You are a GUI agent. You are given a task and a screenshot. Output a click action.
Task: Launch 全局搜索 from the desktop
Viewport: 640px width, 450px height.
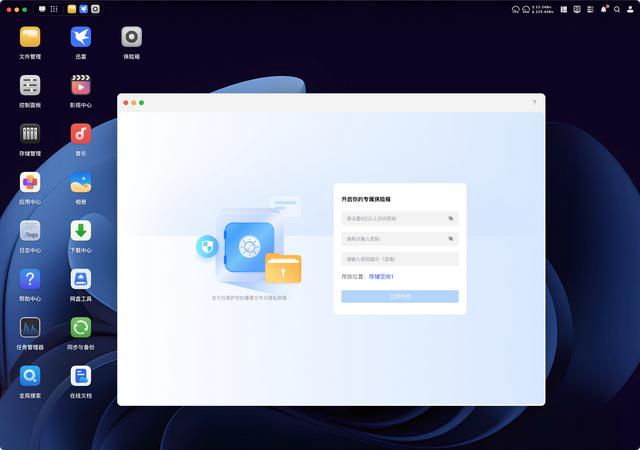click(x=30, y=376)
